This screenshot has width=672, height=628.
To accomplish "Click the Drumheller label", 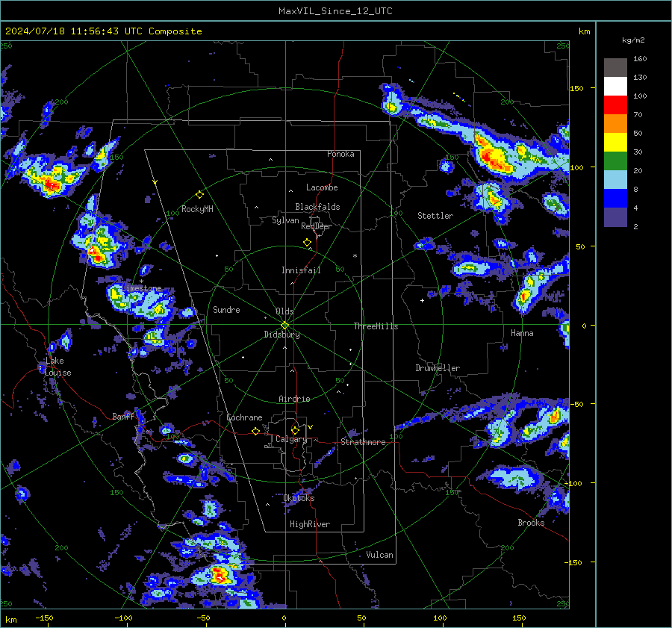I will point(438,368).
